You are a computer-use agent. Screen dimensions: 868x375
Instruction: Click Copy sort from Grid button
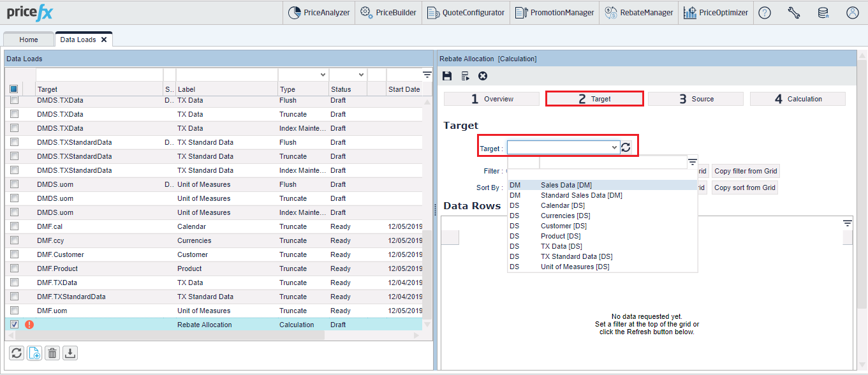coord(744,187)
